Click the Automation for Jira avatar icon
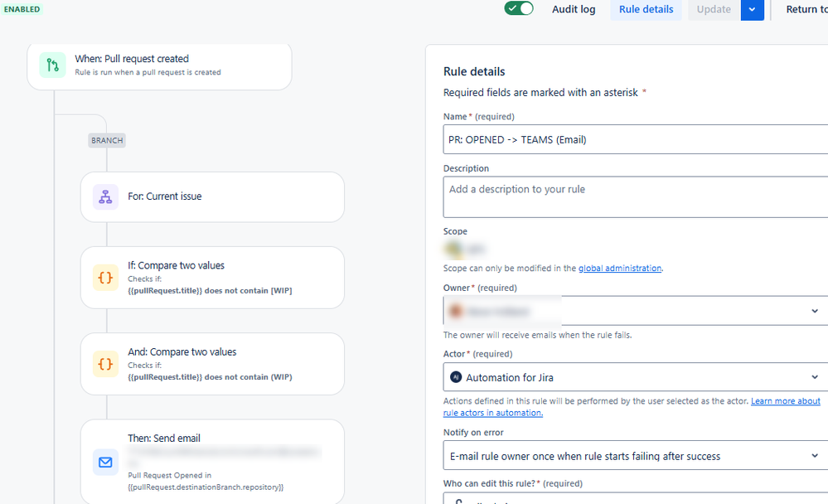Viewport: 828px width, 504px height. (x=456, y=377)
